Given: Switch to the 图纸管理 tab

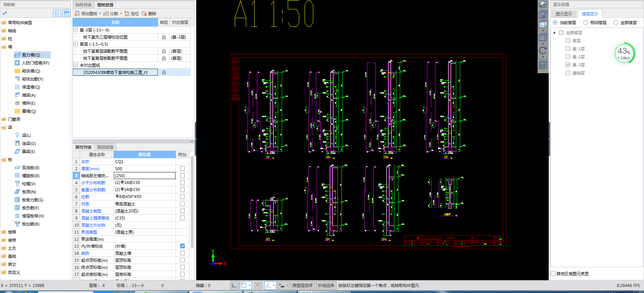Looking at the screenshot, I should [x=105, y=5].
